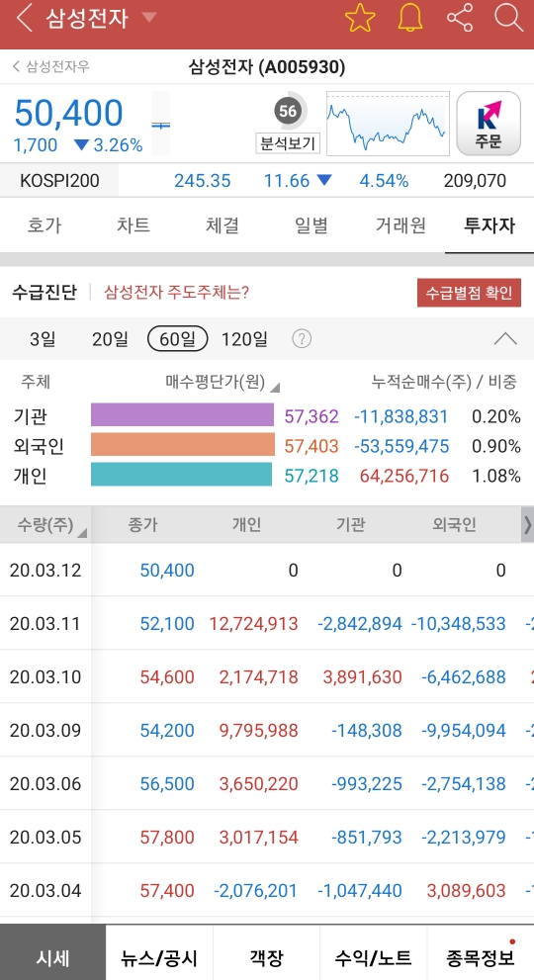534x980 pixels.
Task: Tap the cumulative net buy 64,256,716
Action: coord(403,476)
